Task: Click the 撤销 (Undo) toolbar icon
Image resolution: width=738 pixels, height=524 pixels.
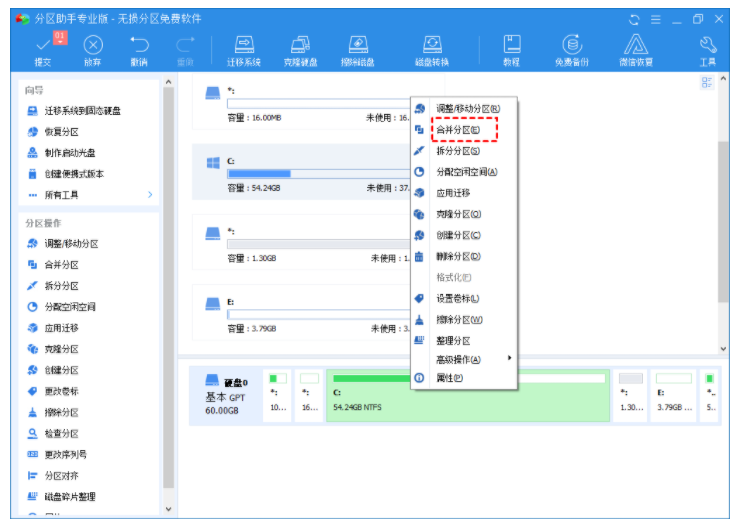Action: click(139, 48)
